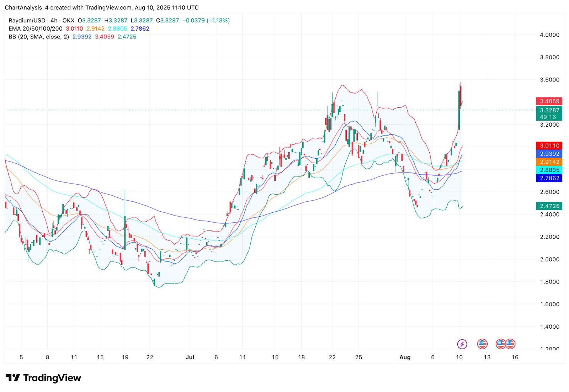Select the blue 2.9392 BB basis label
Viewport: 569px width, 392px height.
(x=549, y=154)
